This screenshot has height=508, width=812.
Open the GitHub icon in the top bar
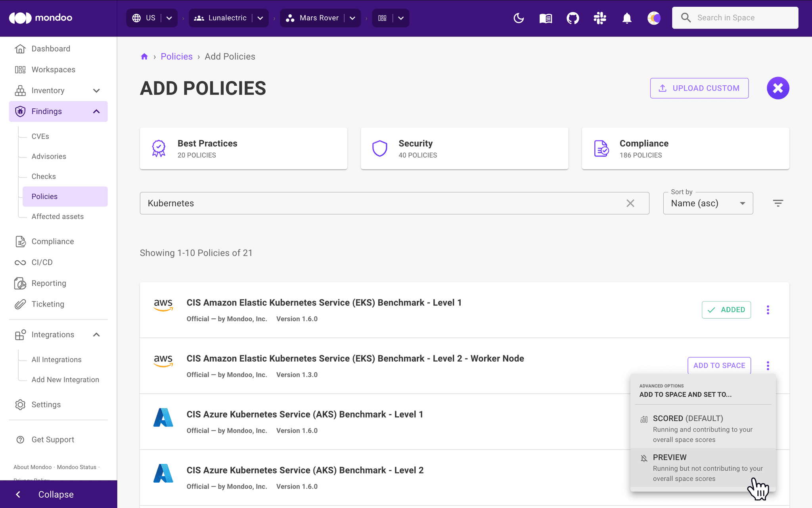click(573, 18)
